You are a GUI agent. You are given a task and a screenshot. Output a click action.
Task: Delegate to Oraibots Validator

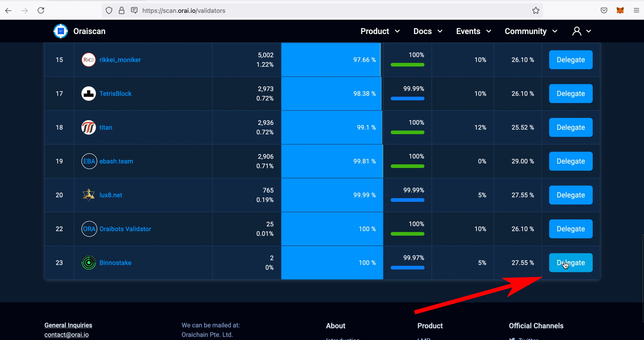coord(571,229)
